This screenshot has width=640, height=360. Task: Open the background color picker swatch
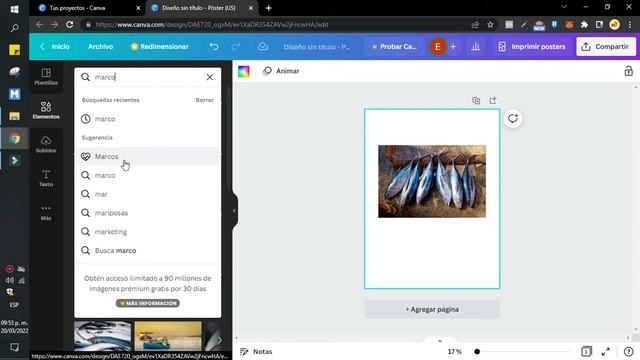pos(244,71)
